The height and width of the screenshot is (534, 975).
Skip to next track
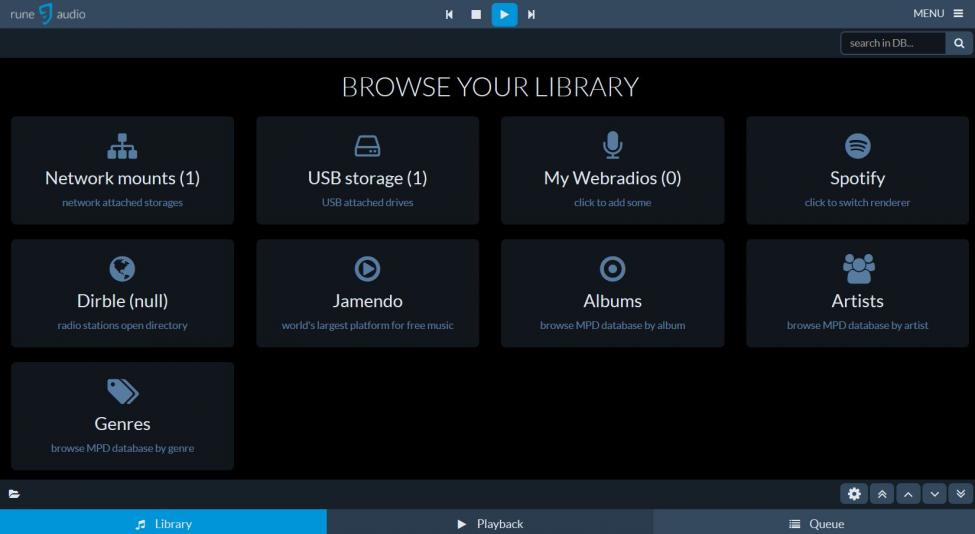tap(531, 14)
